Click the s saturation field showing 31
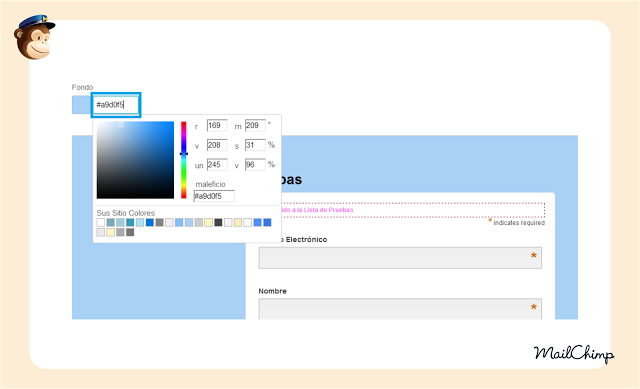 (255, 145)
